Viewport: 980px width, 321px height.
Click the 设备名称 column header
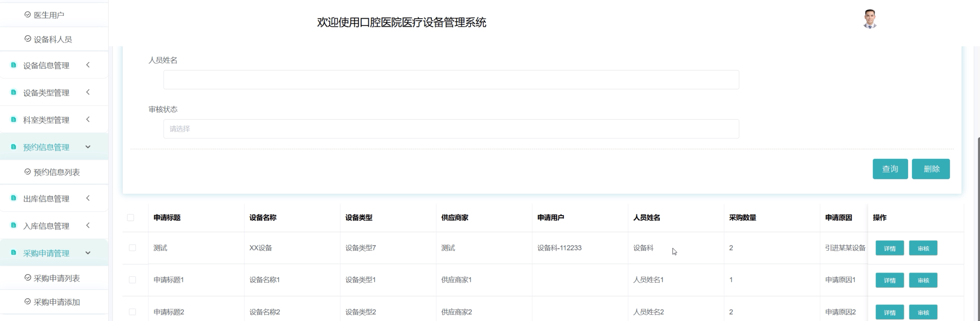click(263, 218)
